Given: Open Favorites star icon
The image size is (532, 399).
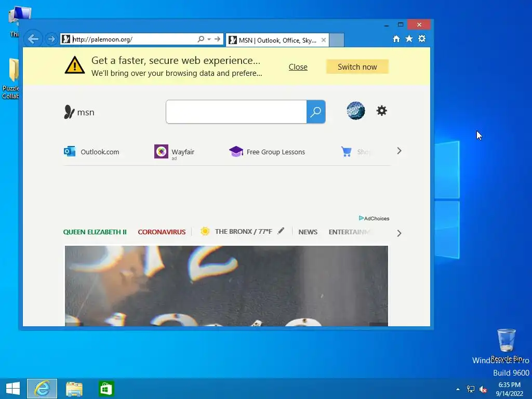Looking at the screenshot, I should pyautogui.click(x=409, y=38).
